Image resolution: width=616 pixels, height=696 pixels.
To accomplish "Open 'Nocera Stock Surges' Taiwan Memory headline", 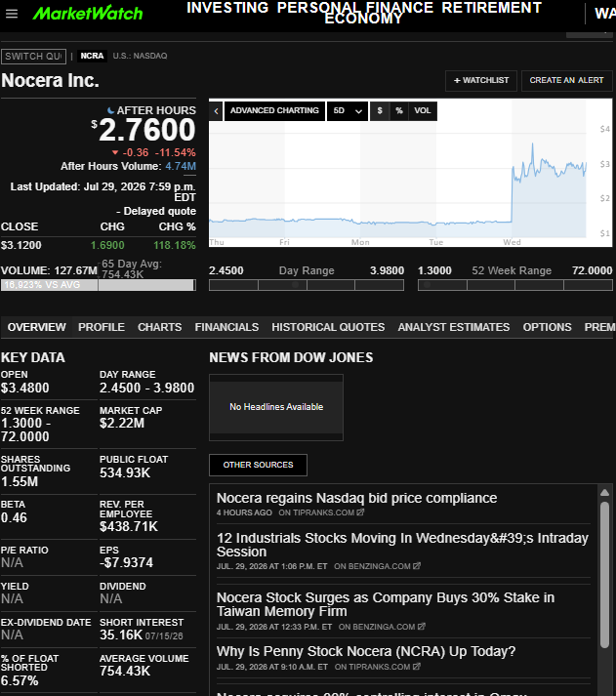I will [x=386, y=604].
